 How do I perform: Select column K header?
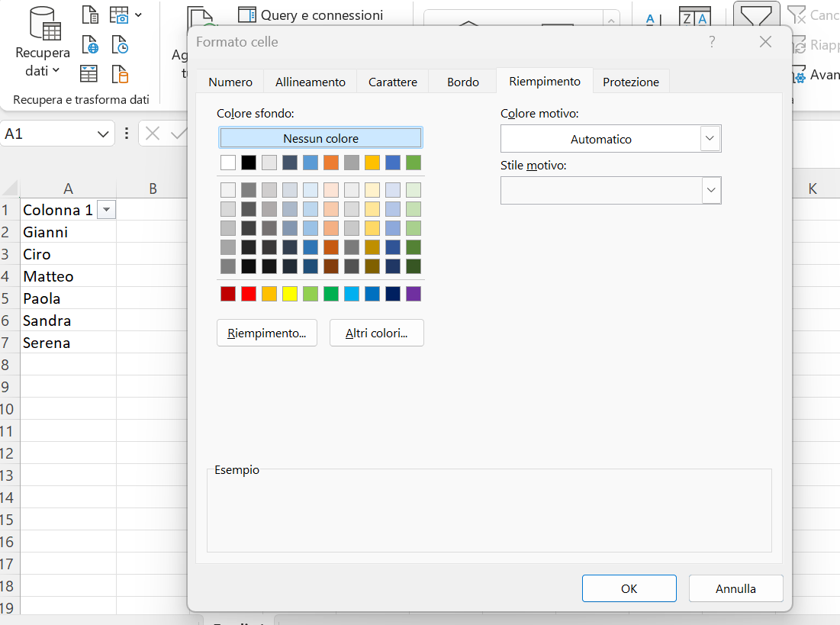(x=813, y=188)
